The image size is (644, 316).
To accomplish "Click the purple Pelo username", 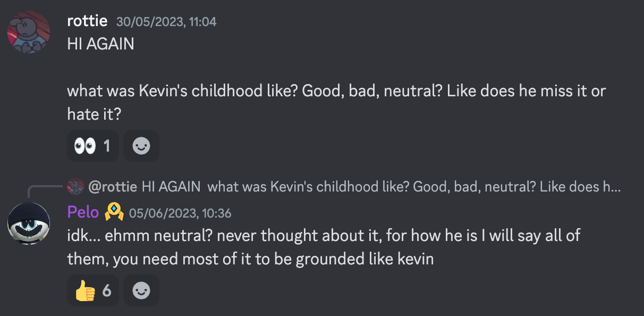I will pyautogui.click(x=83, y=212).
